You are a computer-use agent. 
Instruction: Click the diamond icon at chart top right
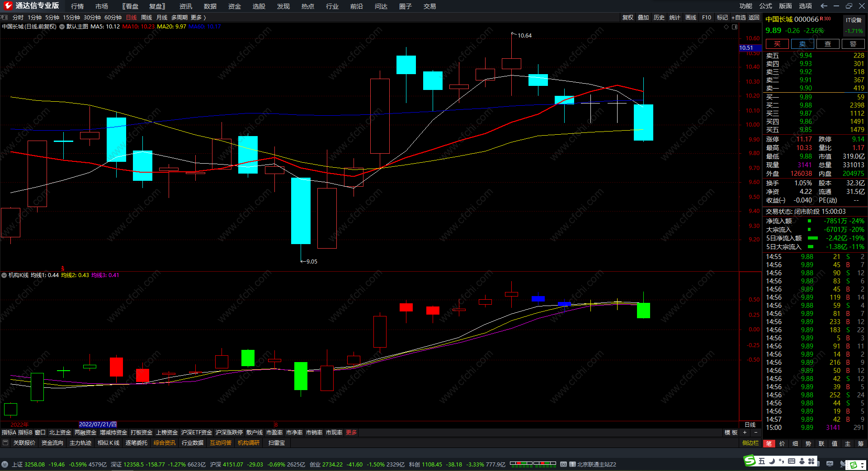[726, 27]
